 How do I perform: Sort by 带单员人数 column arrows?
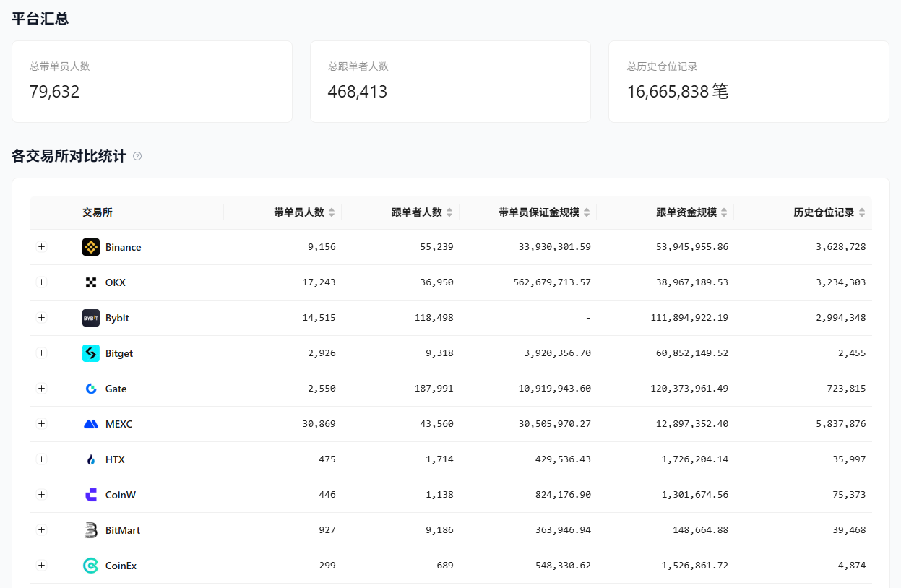tap(332, 212)
